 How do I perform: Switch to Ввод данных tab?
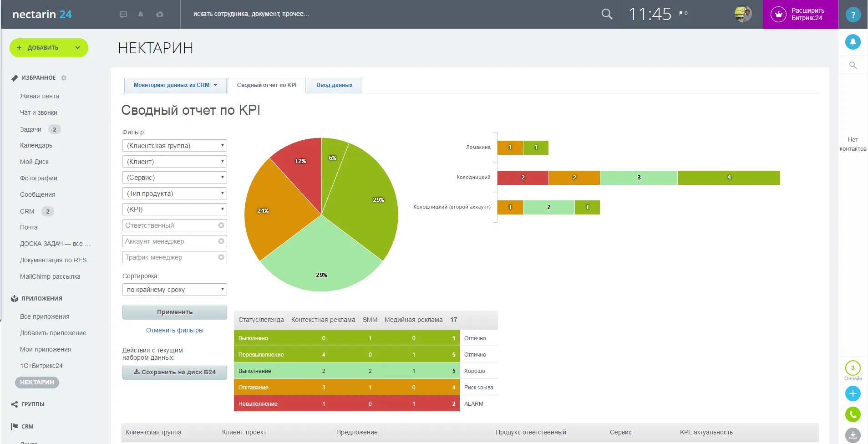[x=334, y=85]
